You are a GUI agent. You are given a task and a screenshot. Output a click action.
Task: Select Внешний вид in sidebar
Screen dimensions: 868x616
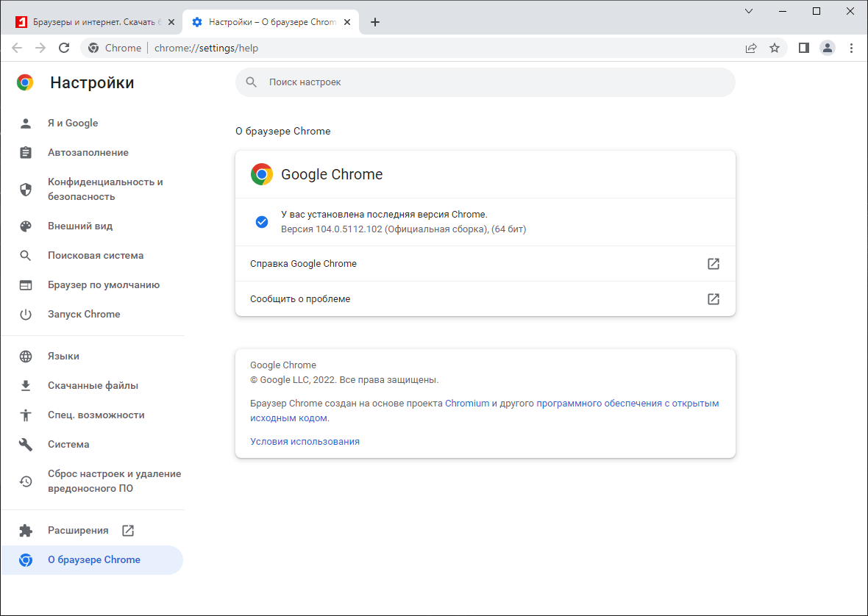tap(80, 226)
